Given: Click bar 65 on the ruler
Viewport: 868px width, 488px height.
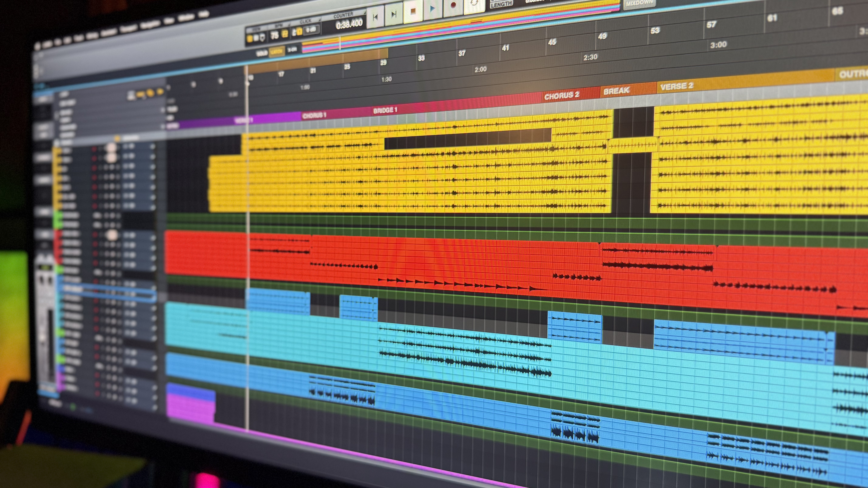Looking at the screenshot, I should click(x=838, y=11).
